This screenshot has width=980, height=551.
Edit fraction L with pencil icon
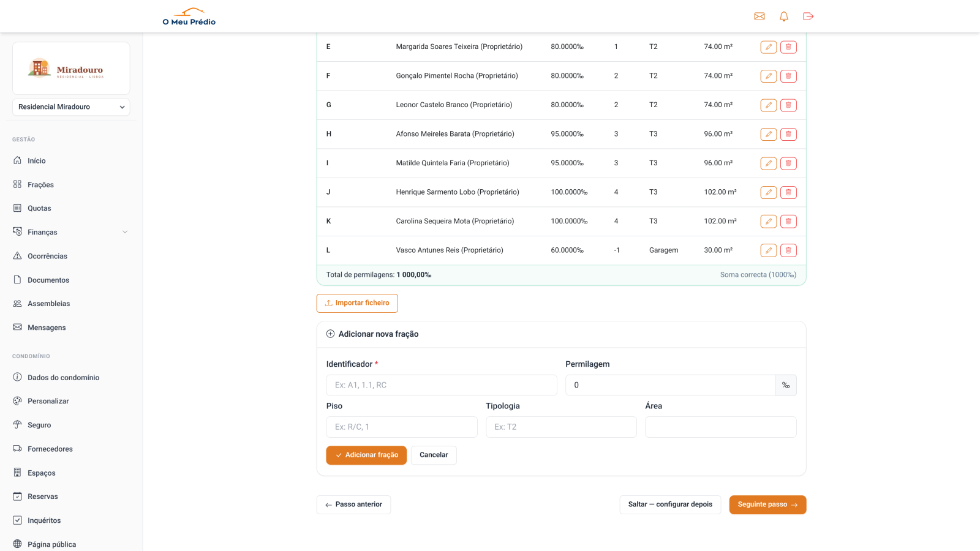coord(769,250)
